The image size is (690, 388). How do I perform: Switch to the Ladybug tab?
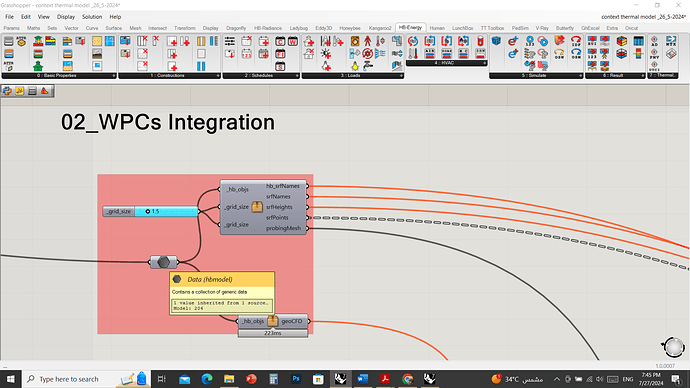(298, 28)
